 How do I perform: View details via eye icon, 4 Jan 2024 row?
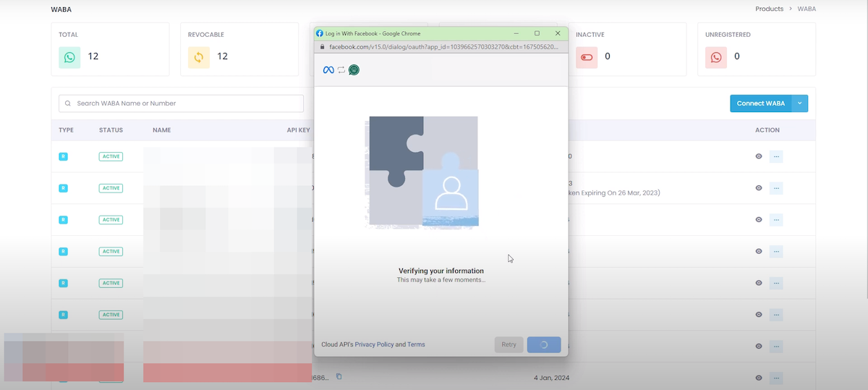click(x=759, y=378)
